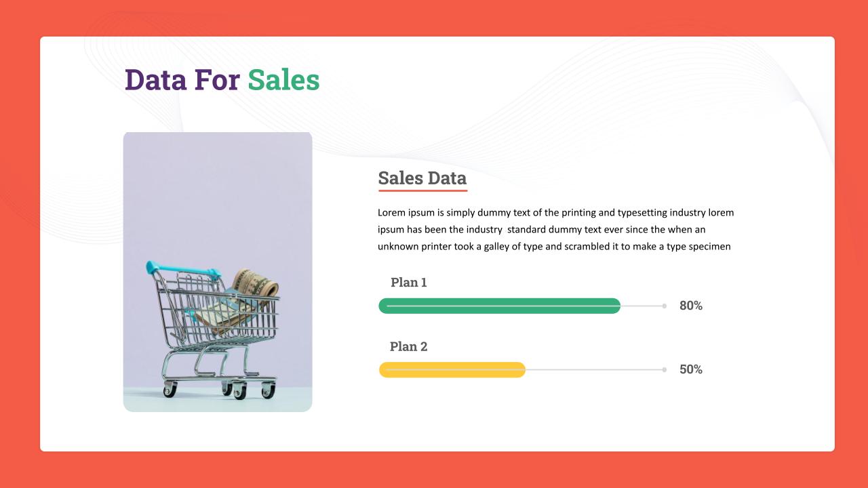
Task: Click the end dot of Plan 1 track
Action: tap(665, 306)
